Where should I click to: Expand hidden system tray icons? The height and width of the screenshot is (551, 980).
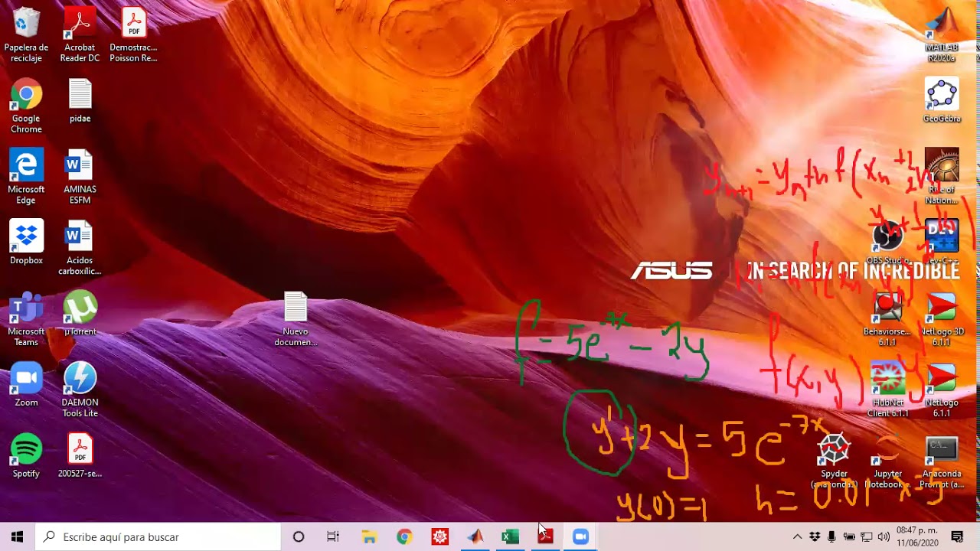[797, 536]
